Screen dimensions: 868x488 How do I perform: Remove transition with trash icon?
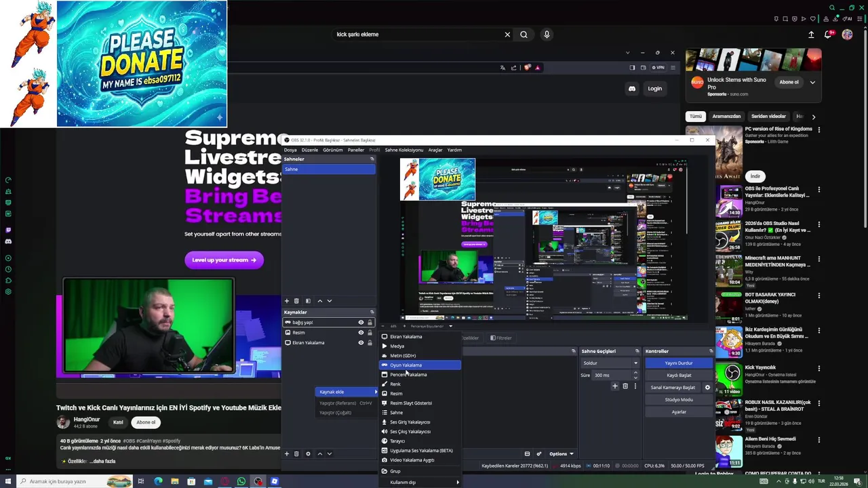625,386
